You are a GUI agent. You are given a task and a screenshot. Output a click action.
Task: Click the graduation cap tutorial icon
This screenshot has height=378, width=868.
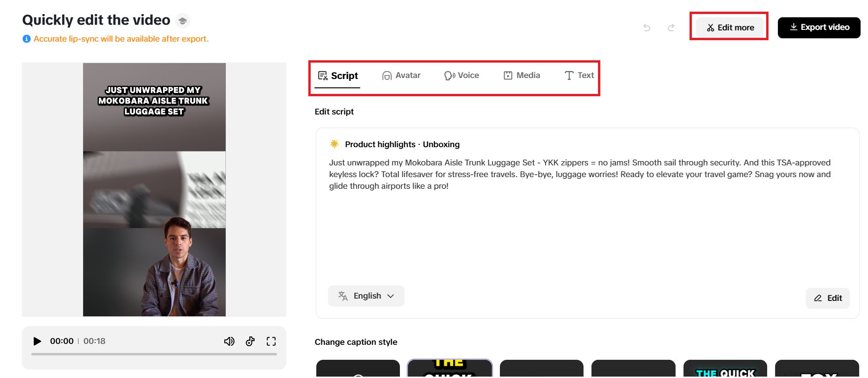[183, 21]
